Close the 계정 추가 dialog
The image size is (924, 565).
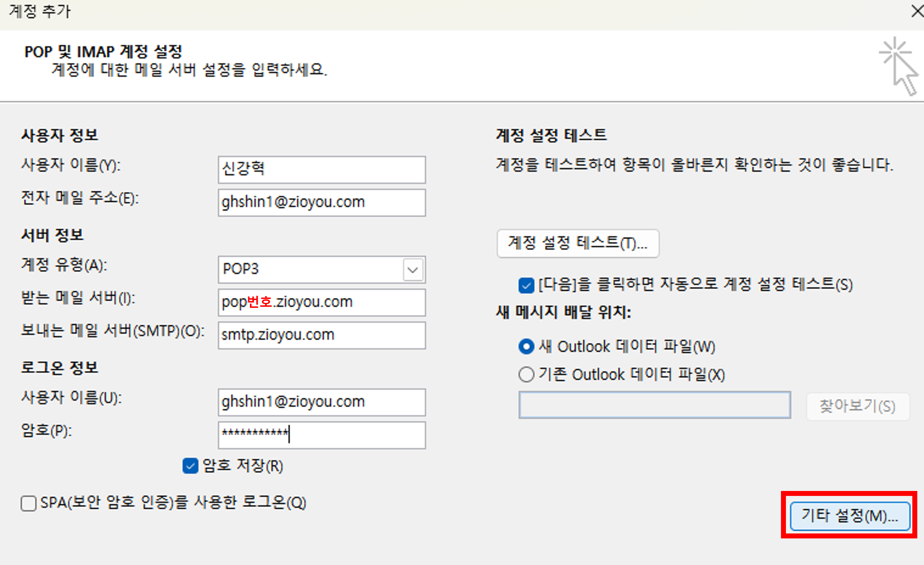[x=917, y=11]
